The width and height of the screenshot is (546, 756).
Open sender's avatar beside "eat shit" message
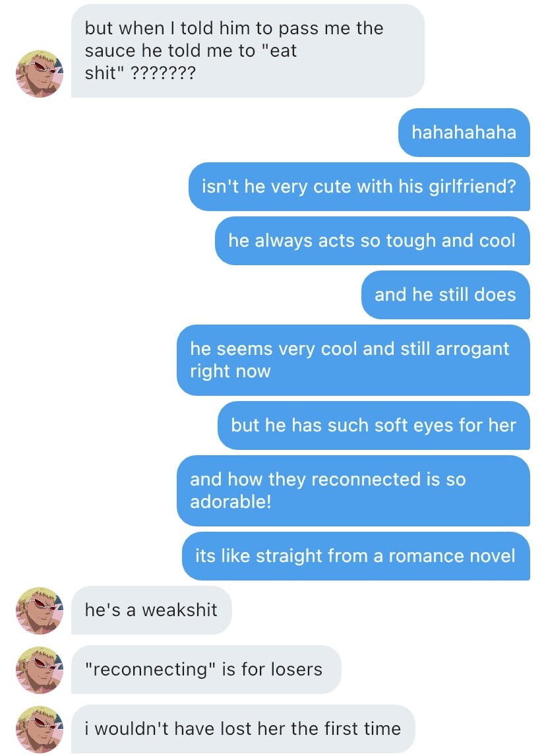pyautogui.click(x=40, y=74)
